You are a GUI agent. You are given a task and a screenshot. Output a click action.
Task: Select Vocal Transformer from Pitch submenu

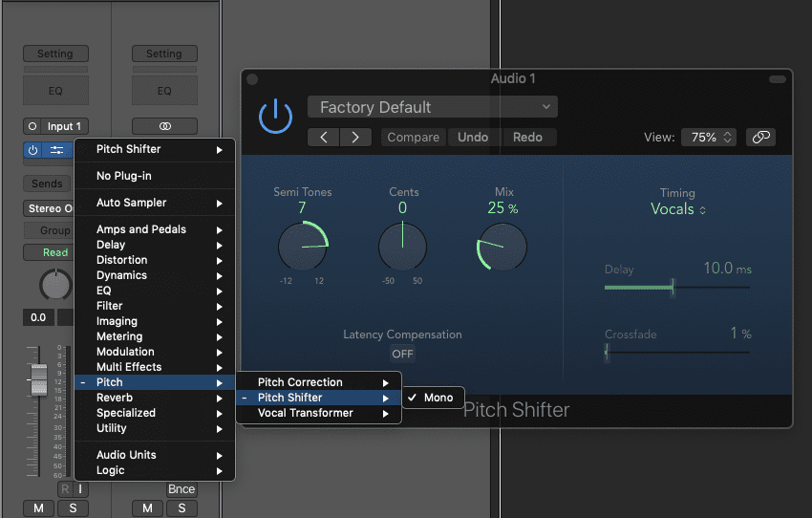coord(305,413)
